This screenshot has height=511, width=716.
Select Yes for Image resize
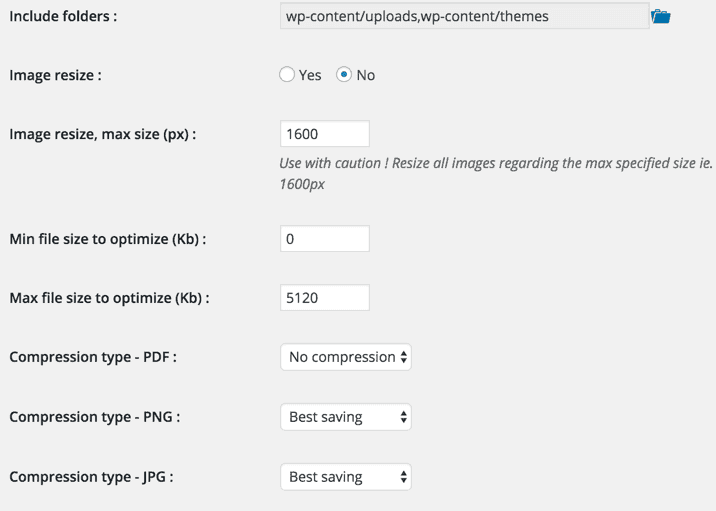[x=288, y=75]
